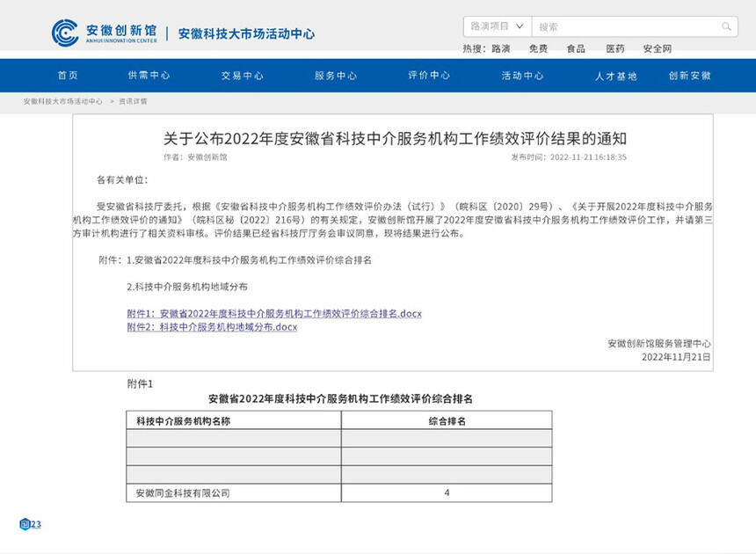Viewport: 756px width, 554px height.
Task: Open the 创新安徽 menu item
Action: click(689, 76)
